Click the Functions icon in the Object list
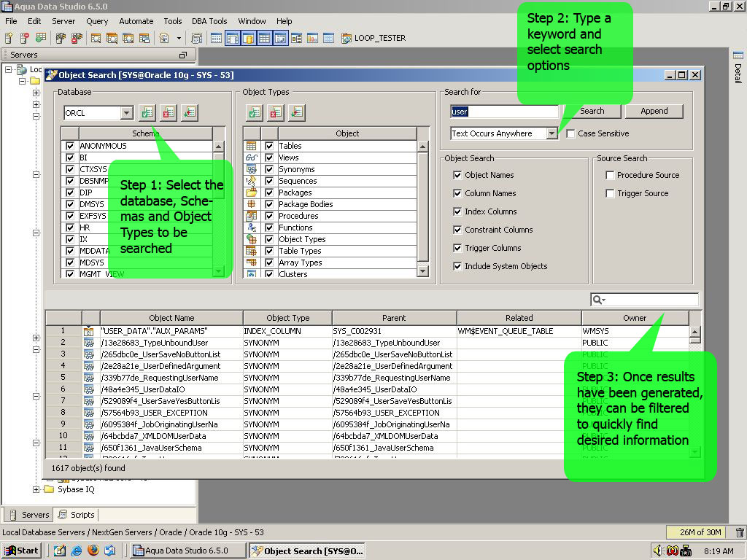747x560 pixels. tap(251, 227)
